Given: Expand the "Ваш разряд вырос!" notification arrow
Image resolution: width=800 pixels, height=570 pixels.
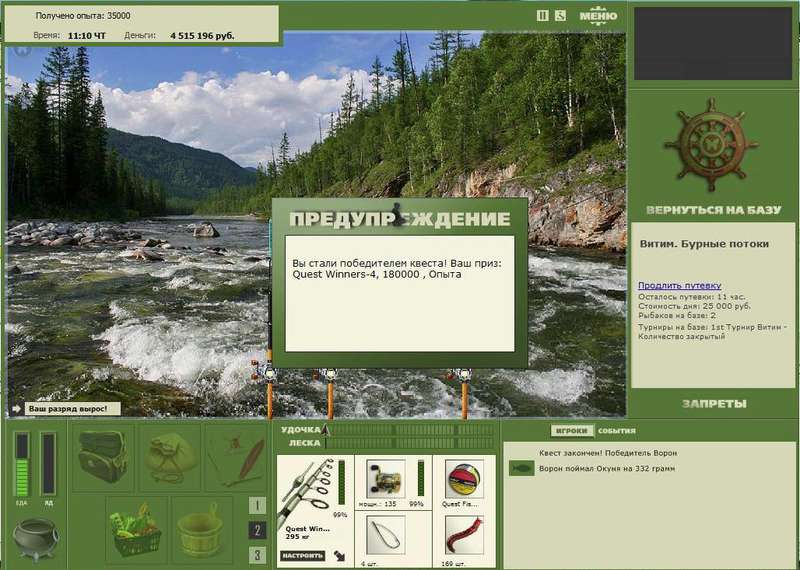Looking at the screenshot, I should coord(16,409).
